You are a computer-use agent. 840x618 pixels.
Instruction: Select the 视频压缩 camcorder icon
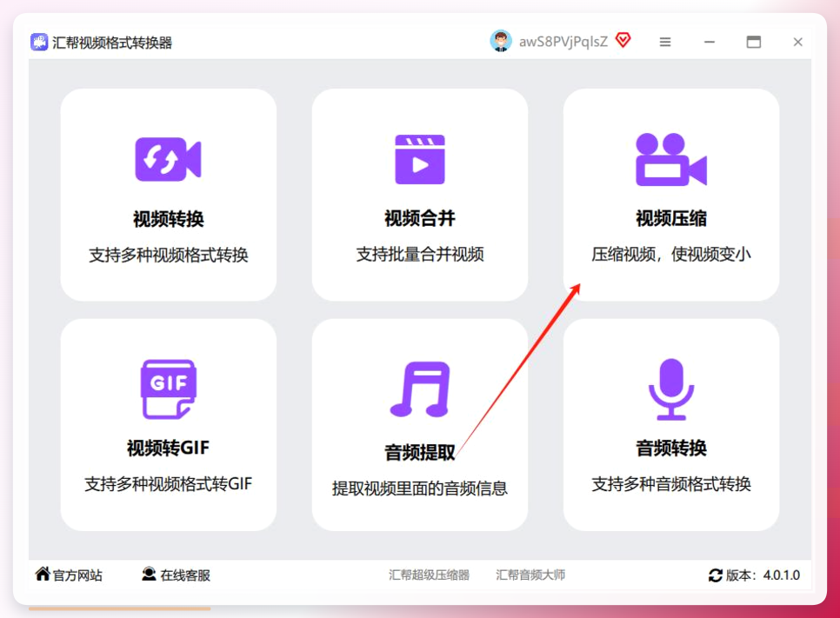[671, 159]
